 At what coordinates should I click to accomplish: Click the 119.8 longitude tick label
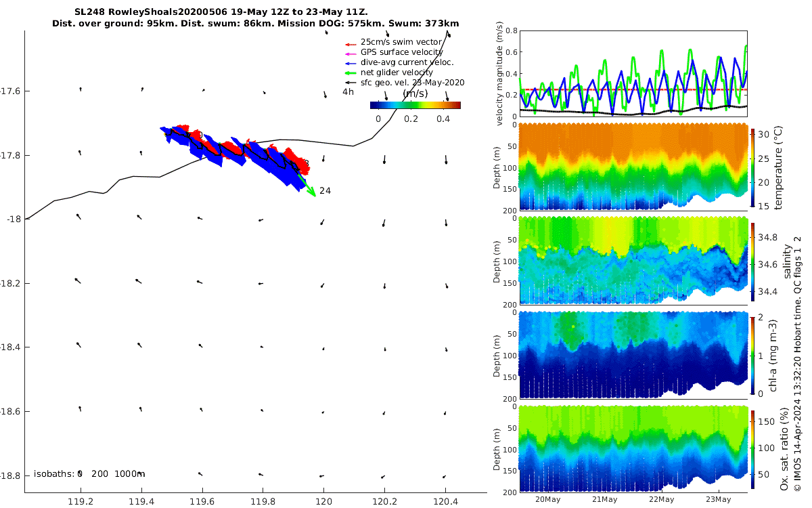(263, 502)
